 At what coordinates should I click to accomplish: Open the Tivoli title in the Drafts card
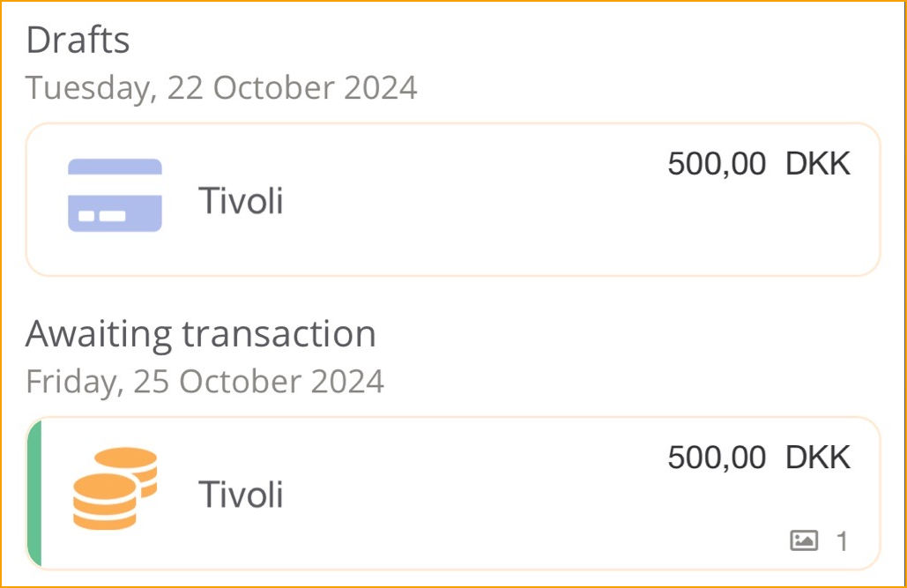coord(241,201)
